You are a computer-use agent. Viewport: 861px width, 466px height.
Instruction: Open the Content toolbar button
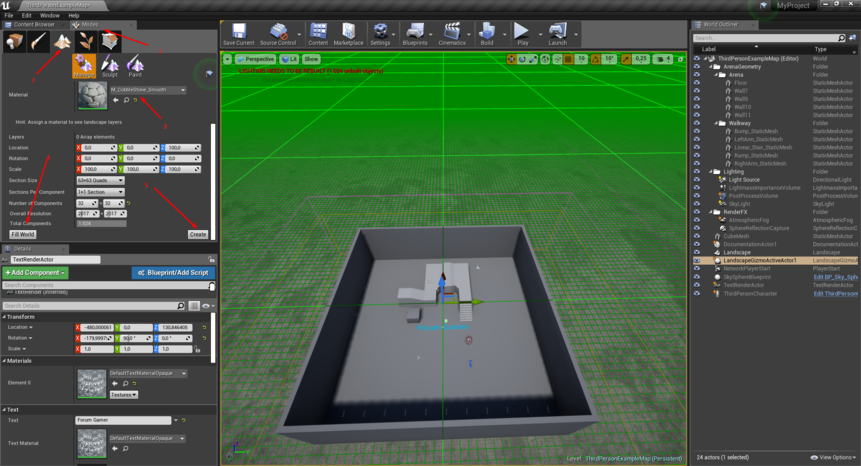318,34
